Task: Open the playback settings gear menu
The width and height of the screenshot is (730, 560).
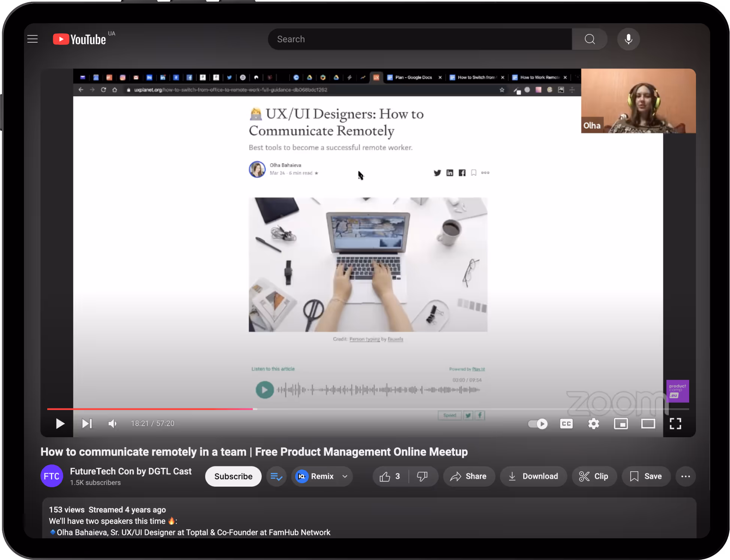Action: tap(593, 423)
